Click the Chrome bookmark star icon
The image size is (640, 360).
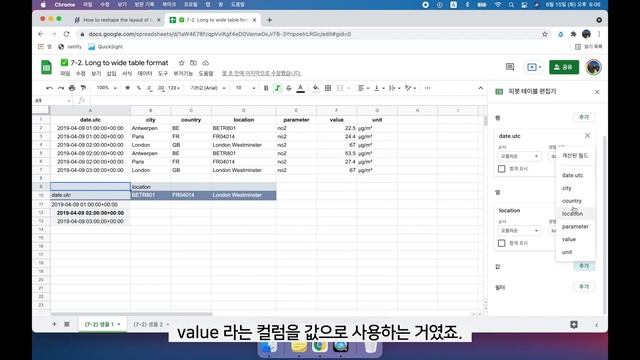click(x=544, y=34)
